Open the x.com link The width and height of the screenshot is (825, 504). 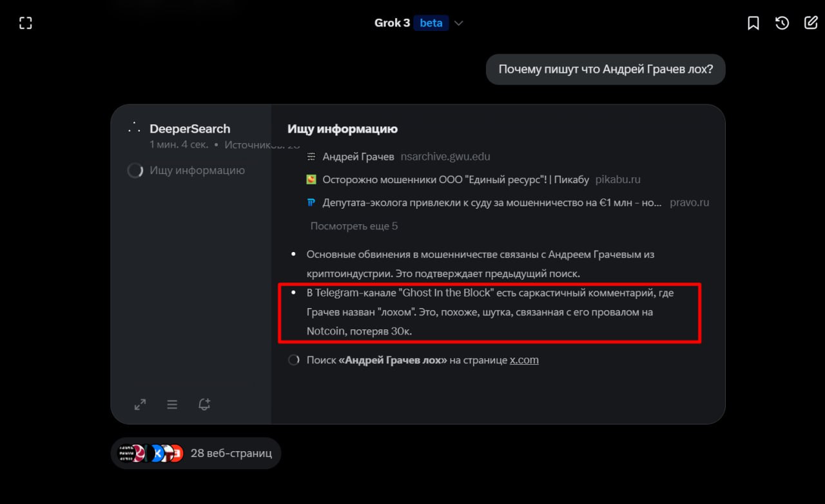point(524,360)
